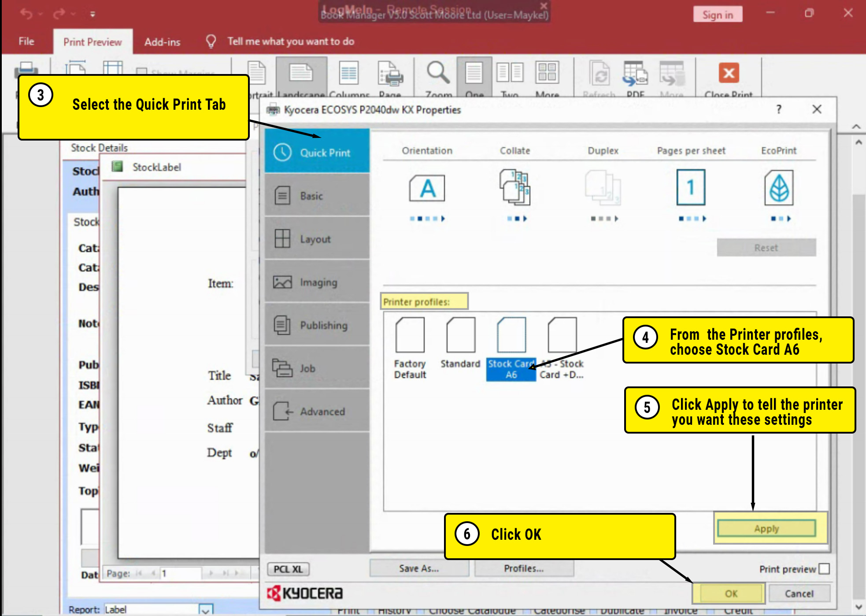This screenshot has height=616, width=866.
Task: Go to next page navigation arrow
Action: point(211,573)
